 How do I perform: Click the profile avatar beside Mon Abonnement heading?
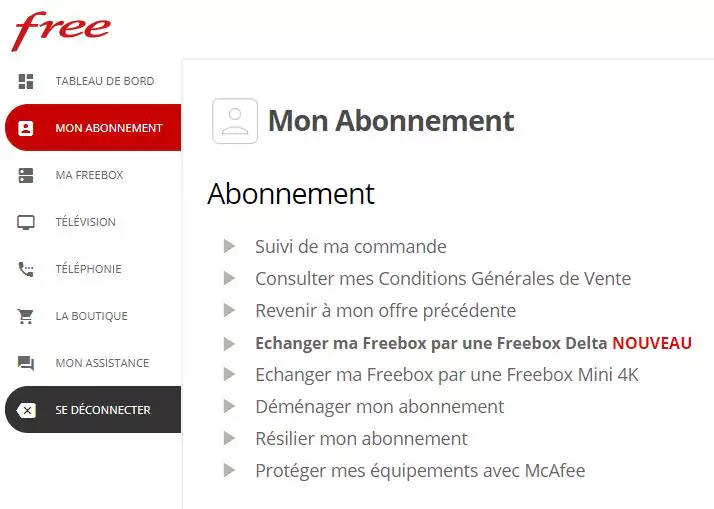235,121
